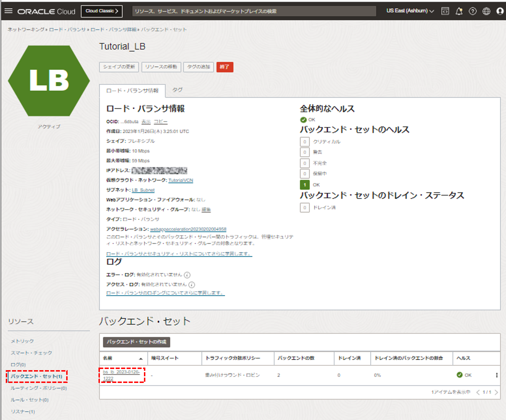Open the error log info icon
This screenshot has width=506, height=420.
point(187,275)
